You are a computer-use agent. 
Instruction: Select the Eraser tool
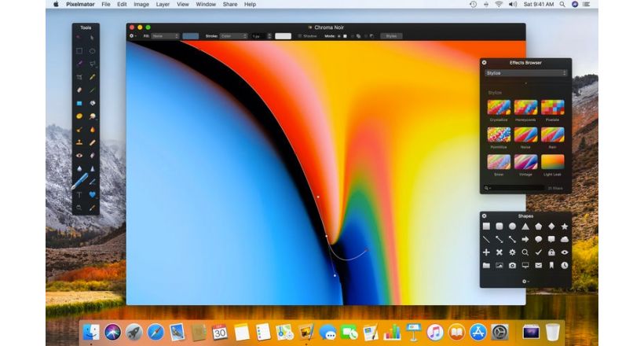coord(79,90)
